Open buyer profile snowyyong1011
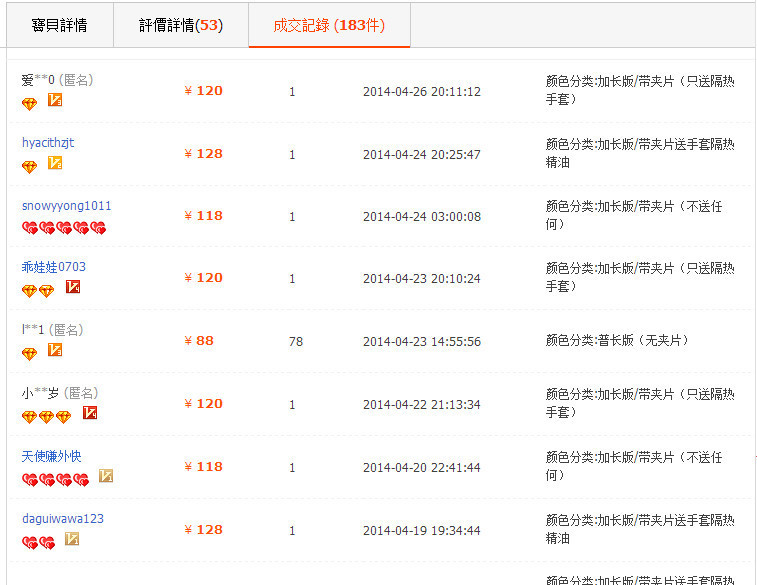Image resolution: width=757 pixels, height=585 pixels. 67,206
